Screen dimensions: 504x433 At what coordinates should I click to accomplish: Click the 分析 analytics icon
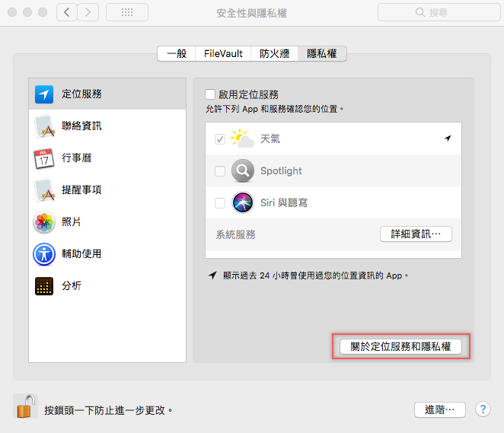pyautogui.click(x=44, y=286)
